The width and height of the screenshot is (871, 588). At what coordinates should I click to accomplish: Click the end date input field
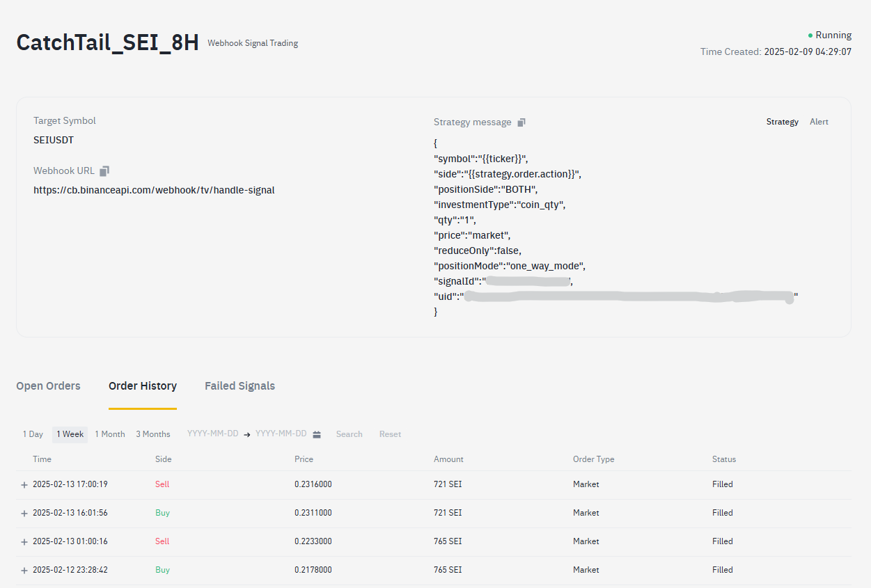click(281, 434)
